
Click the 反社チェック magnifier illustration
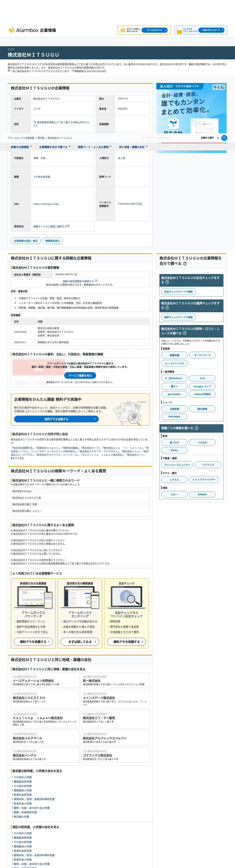tap(127, 597)
